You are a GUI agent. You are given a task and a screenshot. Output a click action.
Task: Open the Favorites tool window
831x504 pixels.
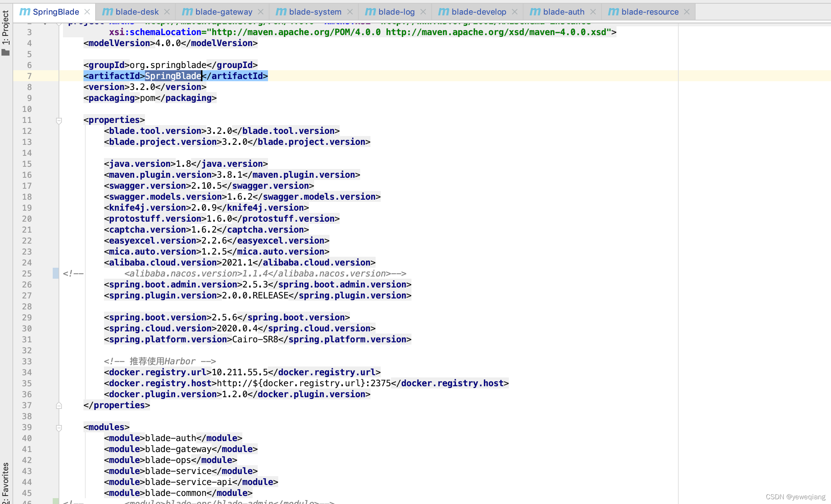[x=5, y=482]
